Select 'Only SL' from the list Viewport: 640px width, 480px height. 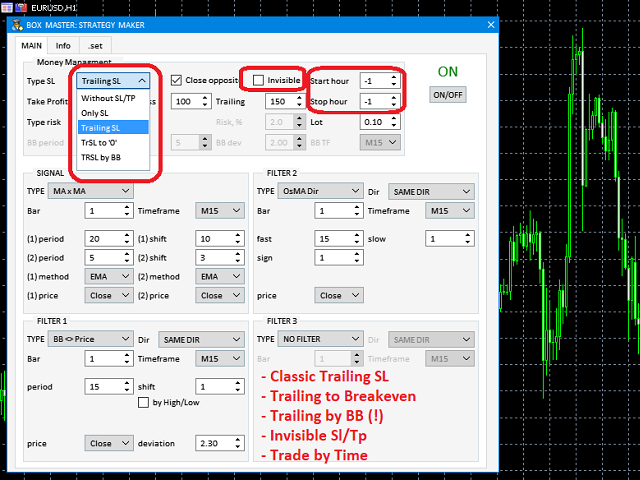(x=98, y=113)
